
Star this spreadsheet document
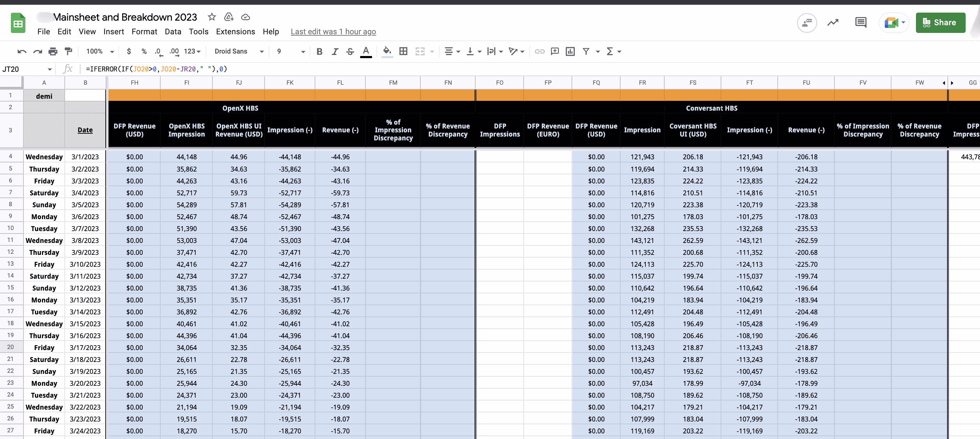point(212,17)
